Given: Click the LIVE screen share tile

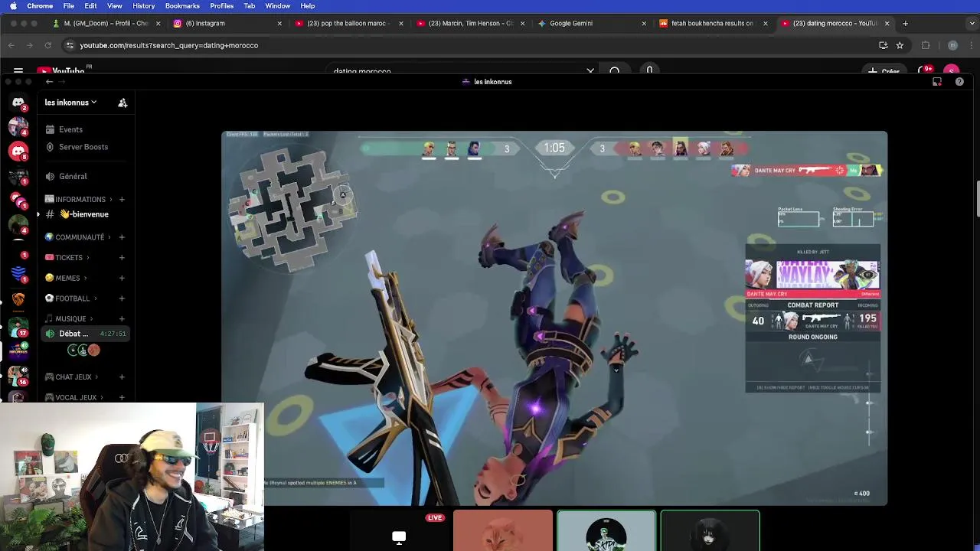Looking at the screenshot, I should pyautogui.click(x=399, y=531).
